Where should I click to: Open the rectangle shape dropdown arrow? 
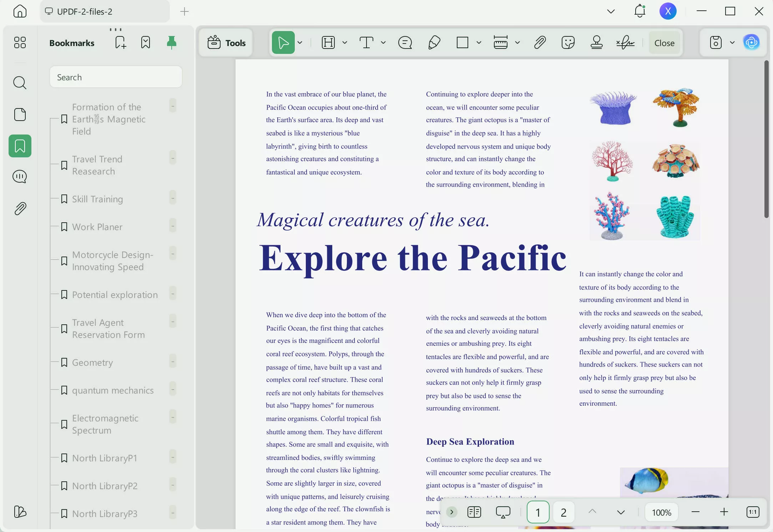479,43
